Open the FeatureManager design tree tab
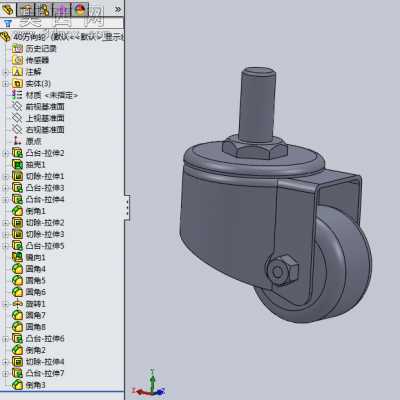 (x=8, y=9)
